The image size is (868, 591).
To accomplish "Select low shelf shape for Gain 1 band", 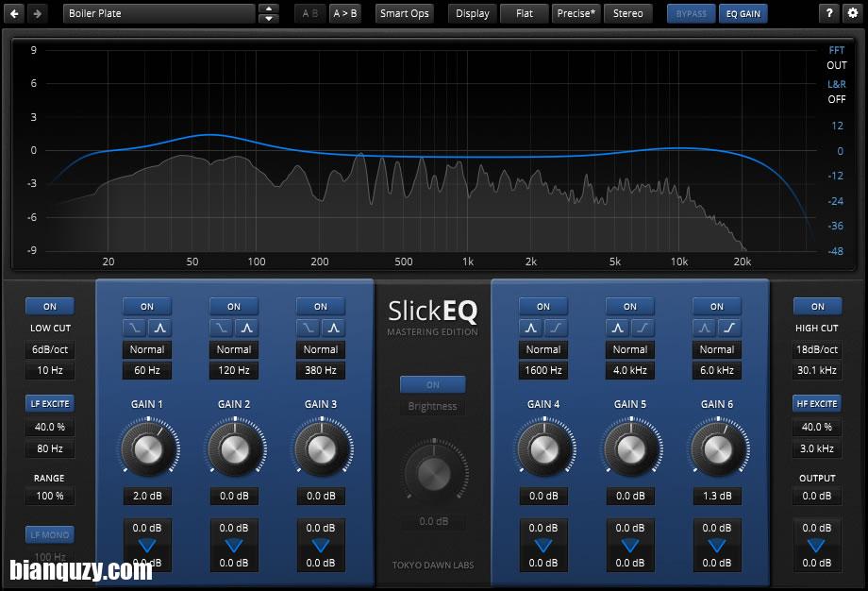I will (135, 328).
